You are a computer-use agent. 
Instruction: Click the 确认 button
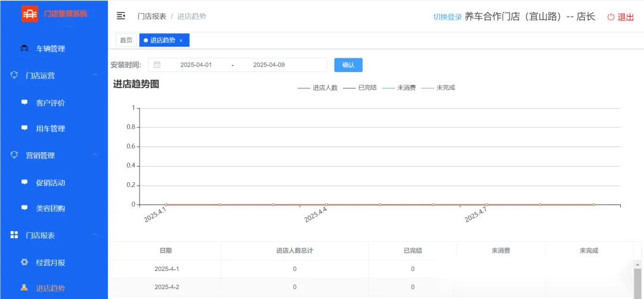(348, 65)
